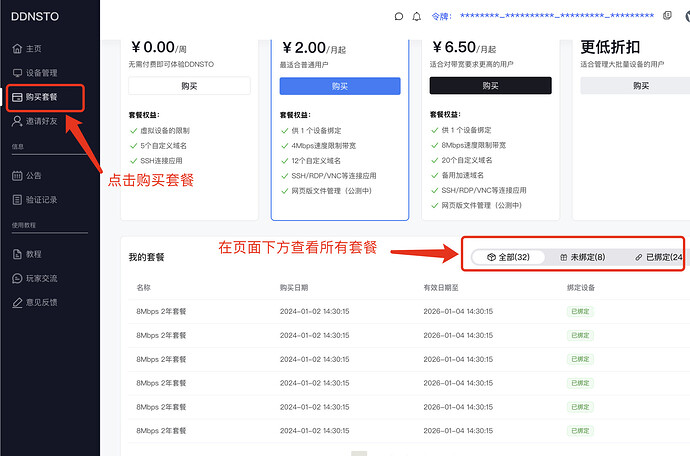Click the chat bubble icon in header
Image resolution: width=690 pixels, height=456 pixels.
(x=399, y=16)
